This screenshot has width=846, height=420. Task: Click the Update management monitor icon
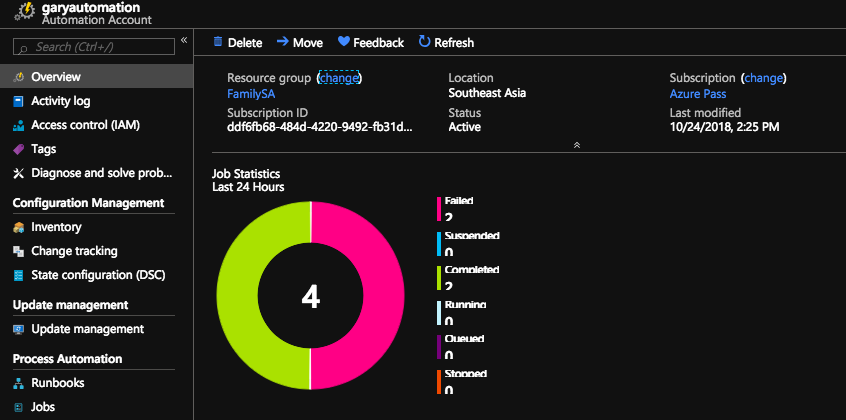[19, 329]
